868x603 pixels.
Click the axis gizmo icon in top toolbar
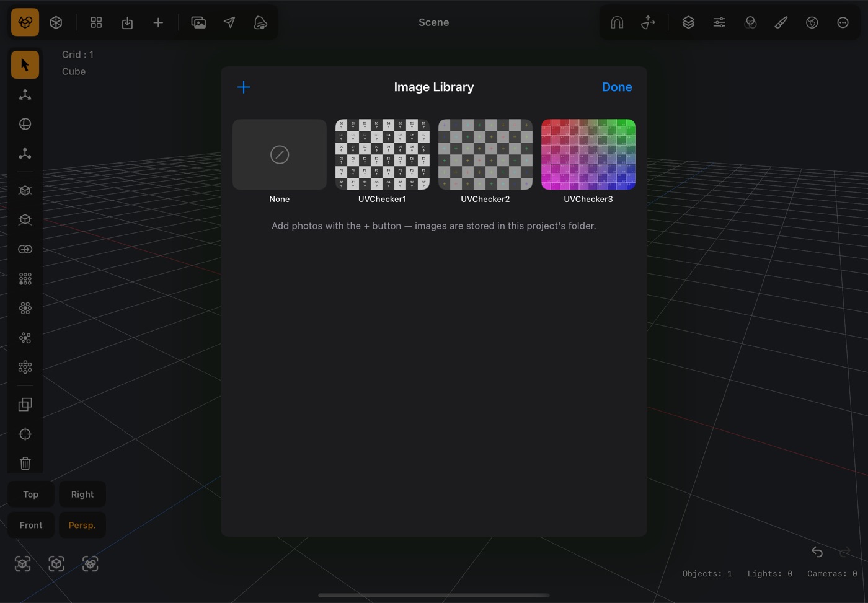(648, 22)
